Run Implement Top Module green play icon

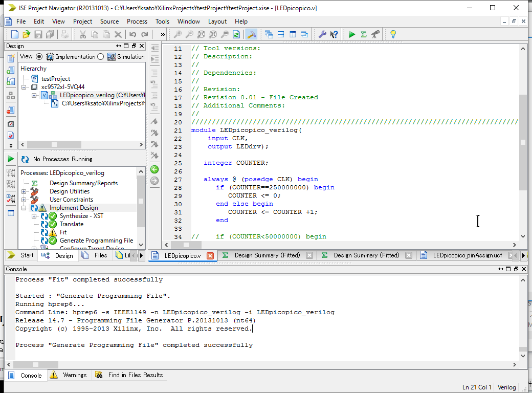pos(352,34)
